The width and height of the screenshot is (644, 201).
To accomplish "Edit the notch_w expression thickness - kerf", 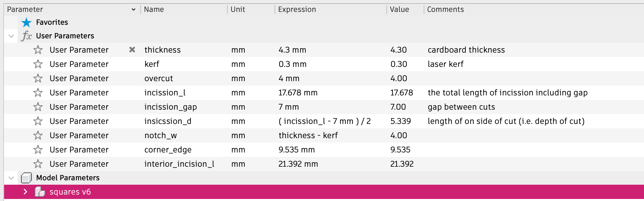I will pyautogui.click(x=308, y=135).
